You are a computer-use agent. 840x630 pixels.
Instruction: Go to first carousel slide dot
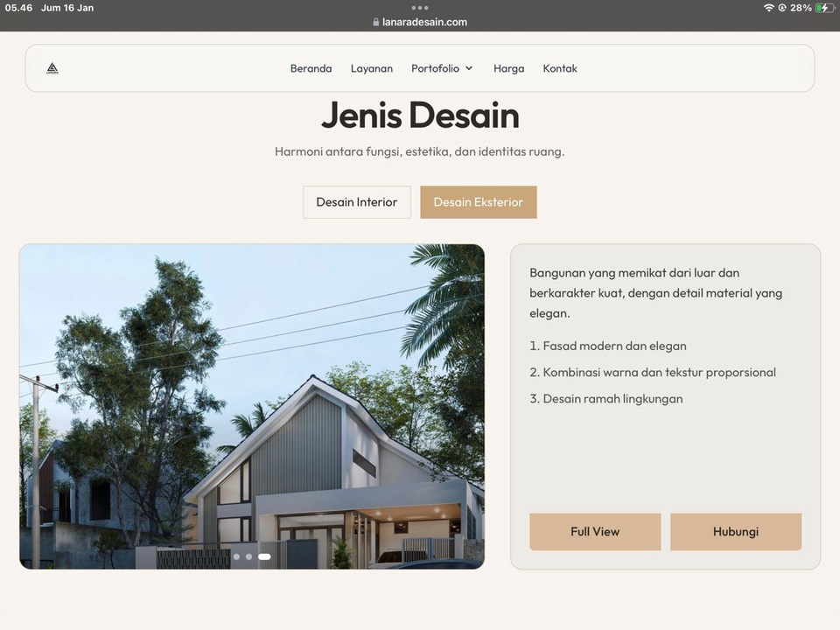click(x=236, y=556)
